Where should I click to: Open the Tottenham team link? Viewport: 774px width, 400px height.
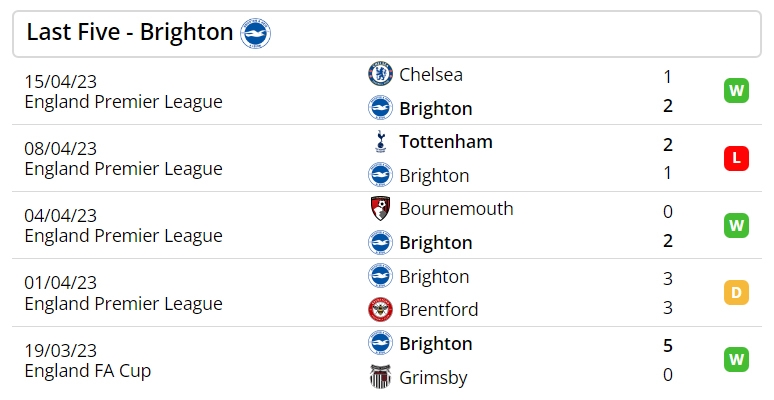446,142
